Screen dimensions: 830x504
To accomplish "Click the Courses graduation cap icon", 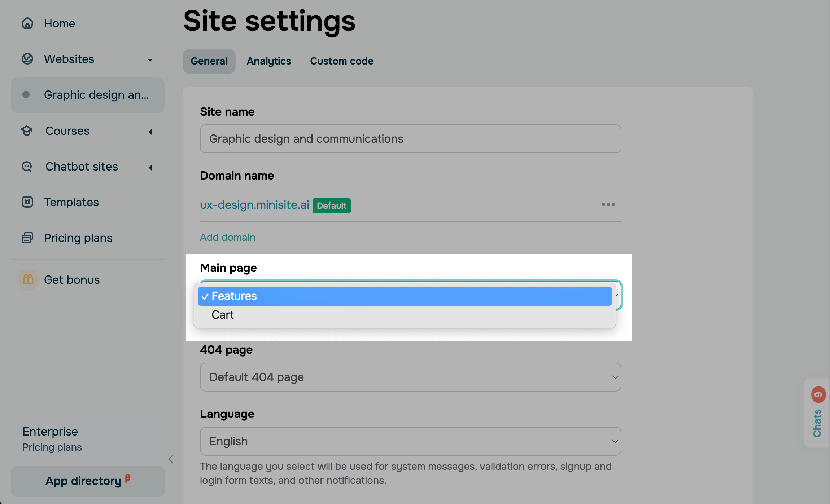I will click(27, 131).
